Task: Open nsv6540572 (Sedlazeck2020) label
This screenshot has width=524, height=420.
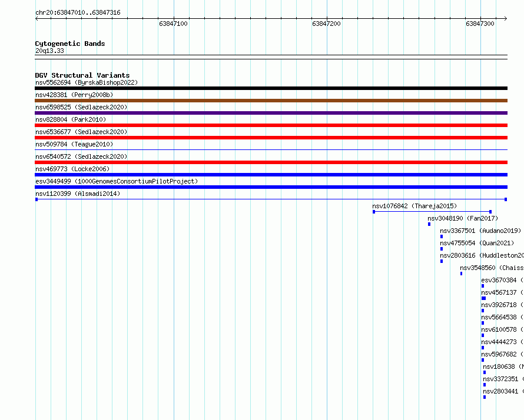Action: (x=81, y=156)
